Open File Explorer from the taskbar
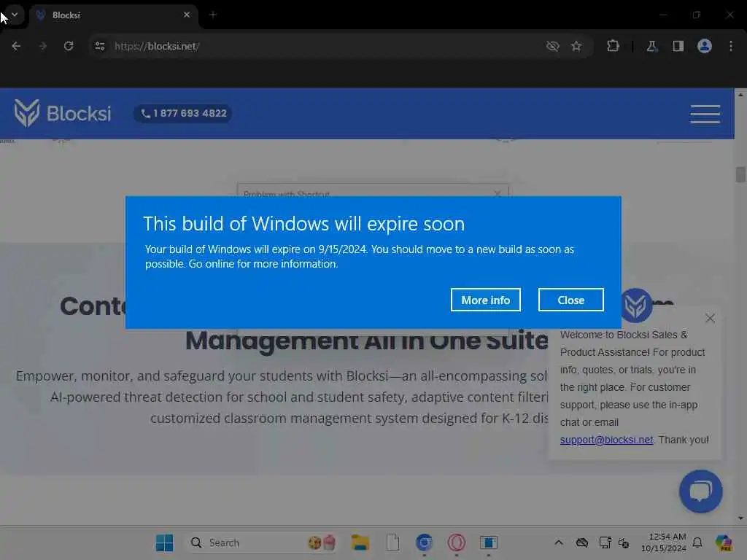Viewport: 747px width, 560px height. 360,542
